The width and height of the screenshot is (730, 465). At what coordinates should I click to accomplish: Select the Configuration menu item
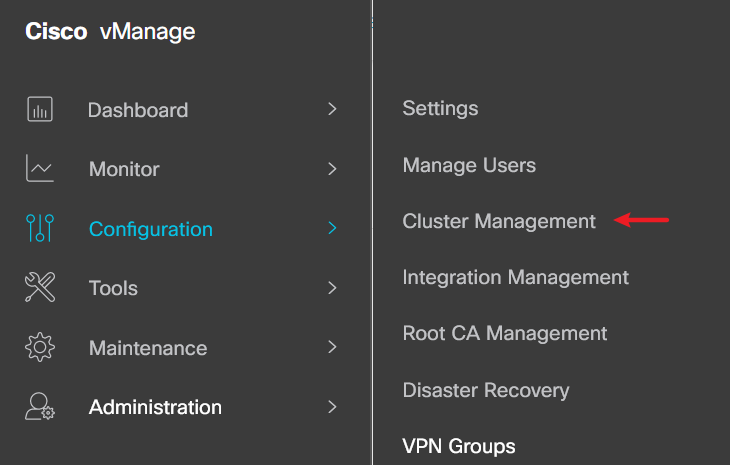click(x=151, y=229)
